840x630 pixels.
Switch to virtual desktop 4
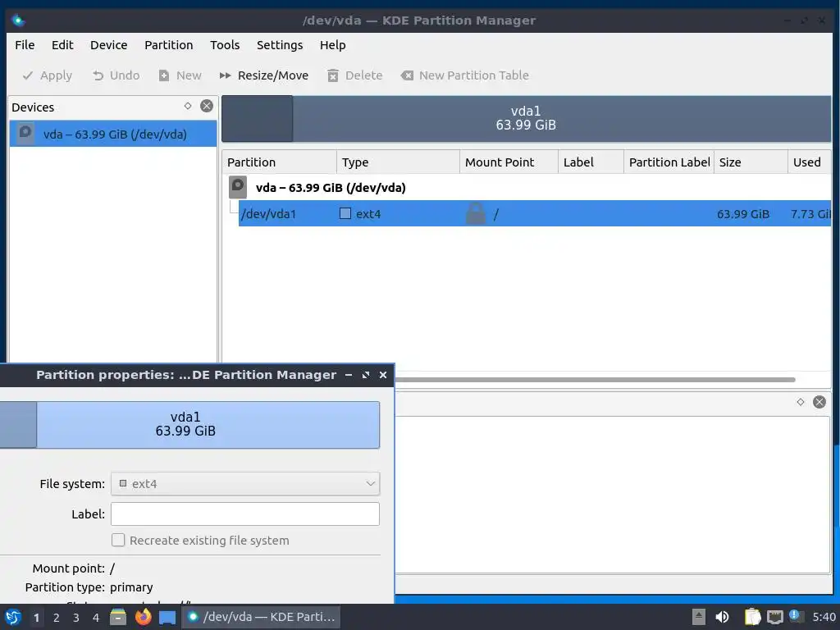coord(96,618)
